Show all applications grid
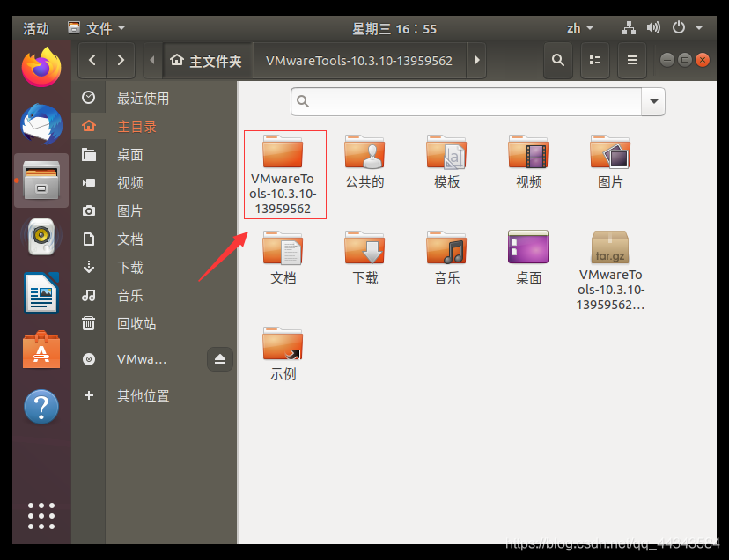 click(x=41, y=516)
